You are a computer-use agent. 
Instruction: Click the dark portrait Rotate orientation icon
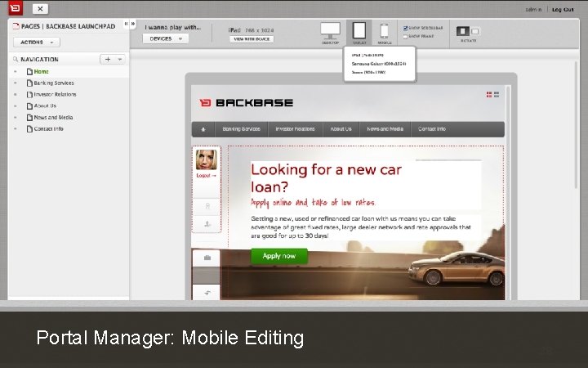463,31
